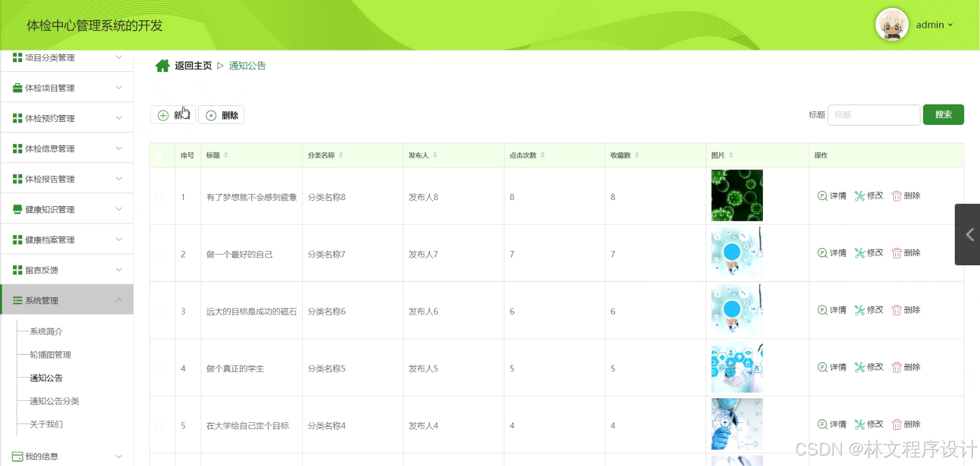The height and width of the screenshot is (466, 980).
Task: Expand 项目分类管理 chevron
Action: pos(119,57)
